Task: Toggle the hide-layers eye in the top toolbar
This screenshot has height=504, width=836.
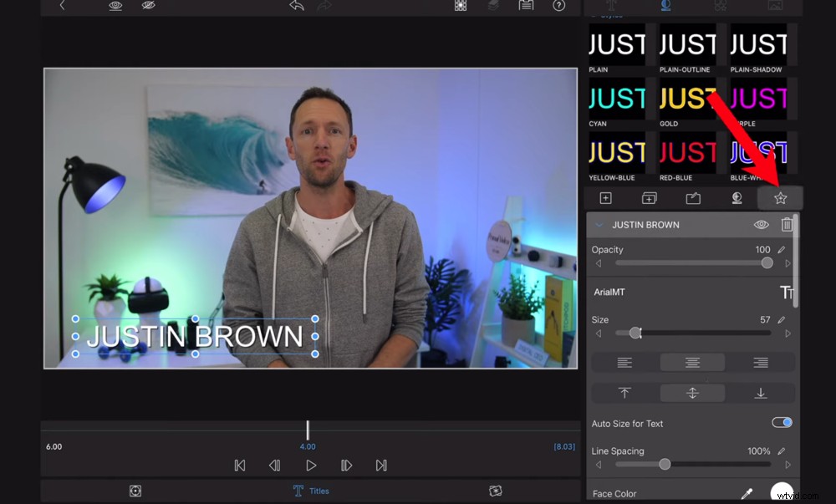Action: pos(148,7)
